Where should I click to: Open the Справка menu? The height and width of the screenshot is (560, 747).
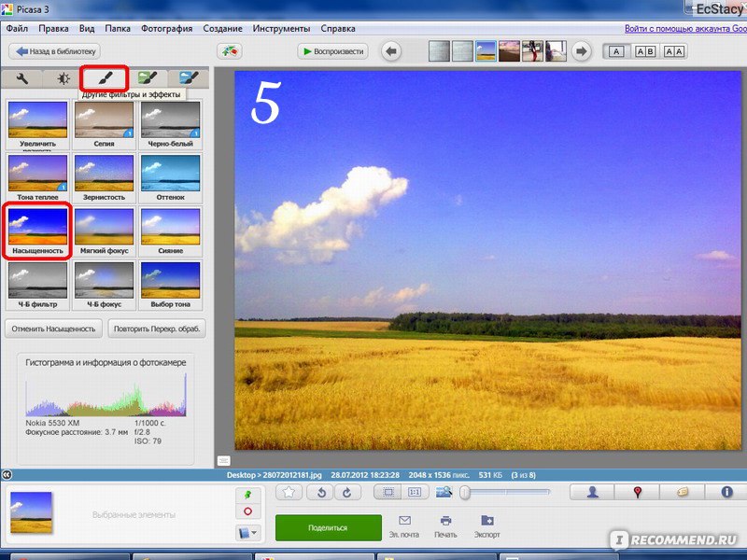point(338,29)
